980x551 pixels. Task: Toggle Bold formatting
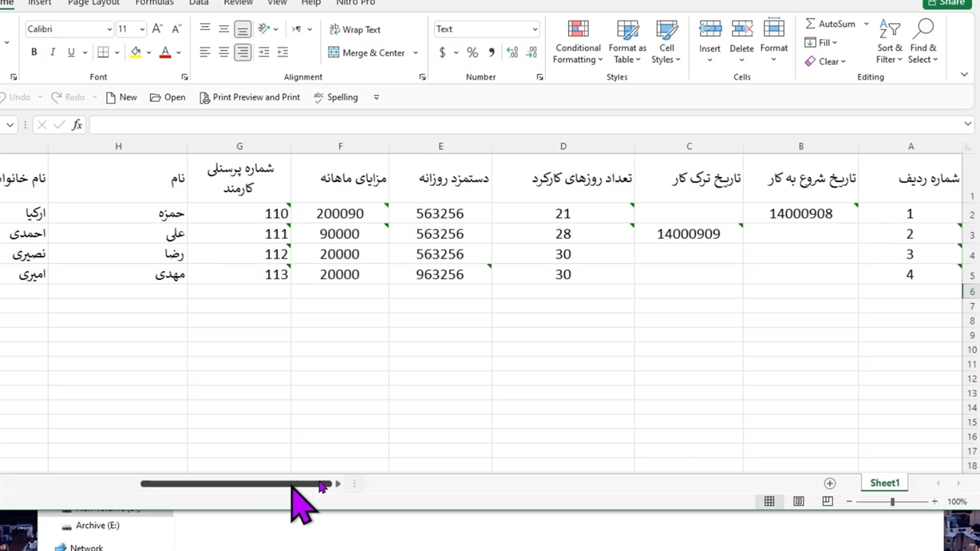[x=34, y=53]
